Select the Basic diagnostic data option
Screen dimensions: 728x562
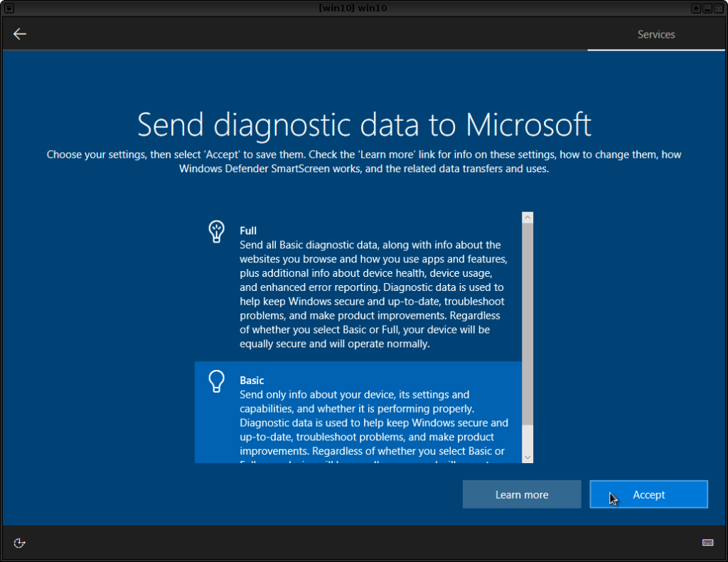pyautogui.click(x=358, y=412)
